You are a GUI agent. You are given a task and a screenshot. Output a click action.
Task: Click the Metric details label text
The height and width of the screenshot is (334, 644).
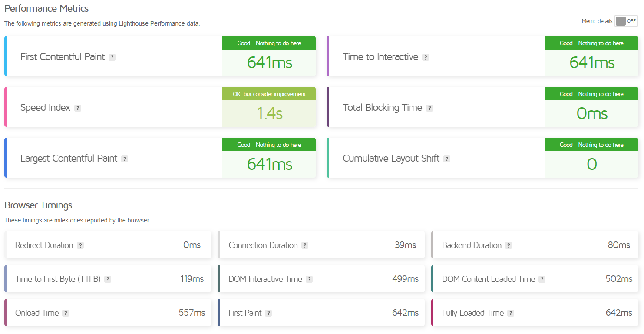tap(597, 21)
